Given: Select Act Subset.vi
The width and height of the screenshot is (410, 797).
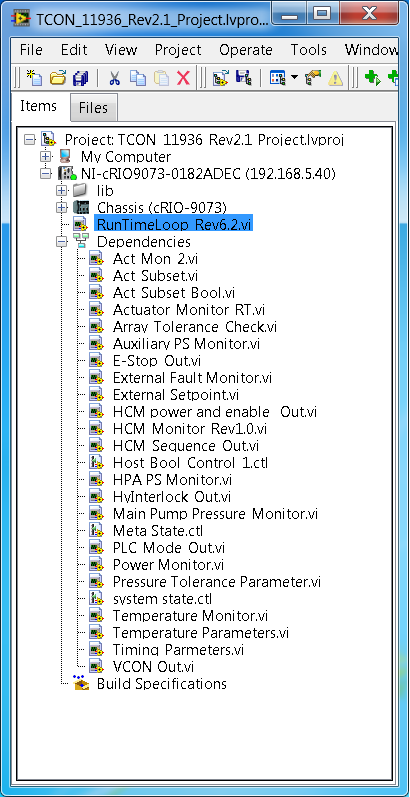Looking at the screenshot, I should tap(155, 276).
